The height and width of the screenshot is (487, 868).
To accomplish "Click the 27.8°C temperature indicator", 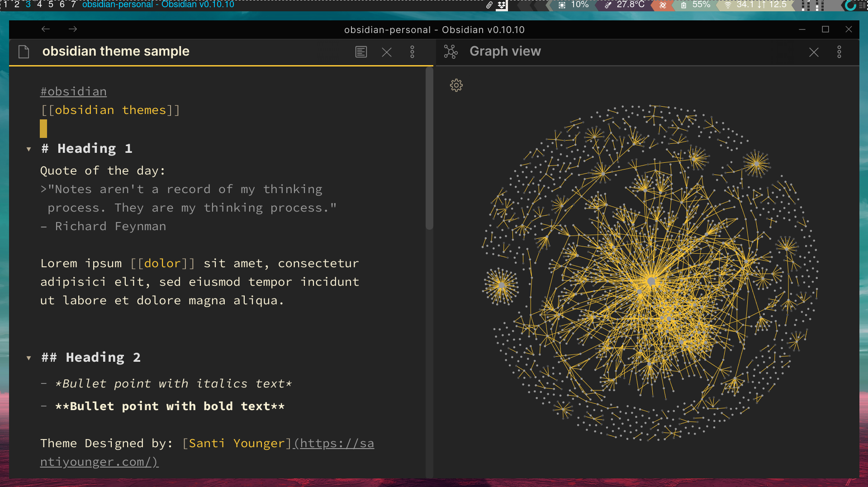I will pos(625,5).
